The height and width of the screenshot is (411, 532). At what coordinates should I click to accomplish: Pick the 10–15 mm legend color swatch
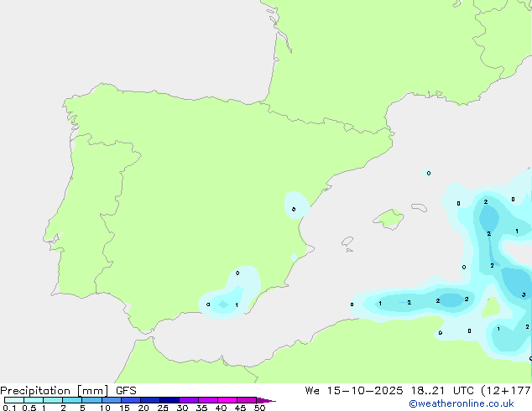[x=112, y=400]
